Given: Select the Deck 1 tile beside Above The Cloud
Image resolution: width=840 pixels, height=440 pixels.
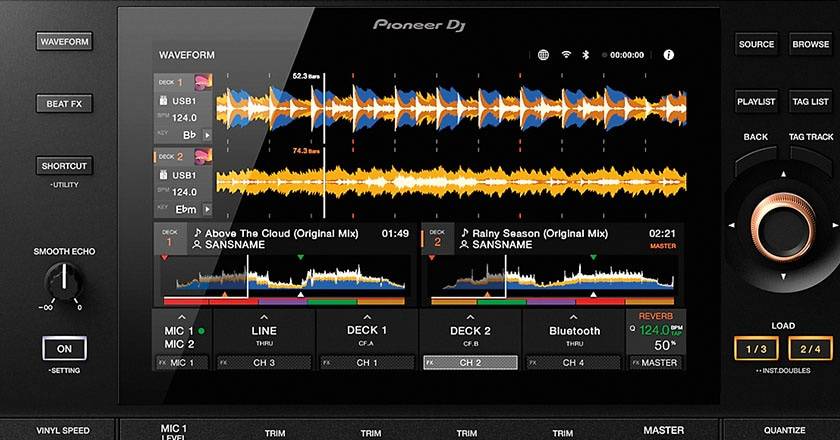Looking at the screenshot, I should [169, 239].
